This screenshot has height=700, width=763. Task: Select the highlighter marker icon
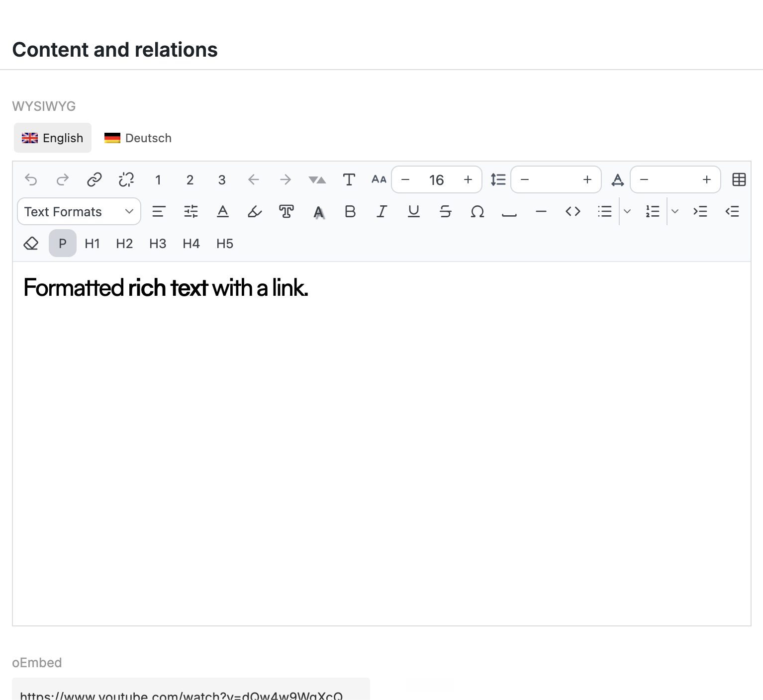[x=255, y=211]
